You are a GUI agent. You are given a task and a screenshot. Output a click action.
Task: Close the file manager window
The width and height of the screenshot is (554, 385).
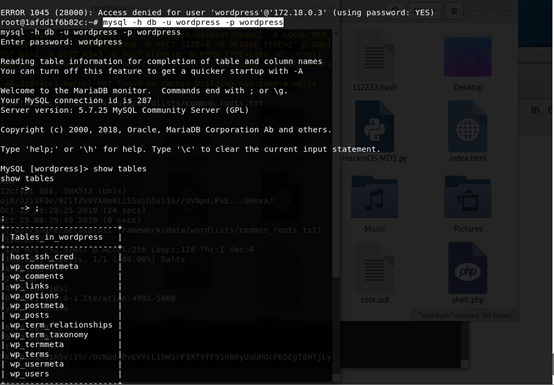point(509,11)
